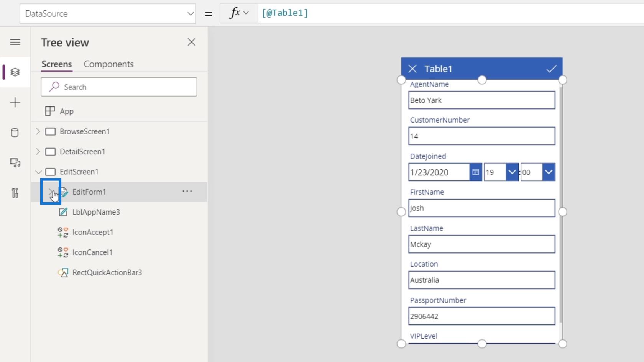Expand BrowseScreen1 node
The width and height of the screenshot is (644, 362).
[x=38, y=131]
